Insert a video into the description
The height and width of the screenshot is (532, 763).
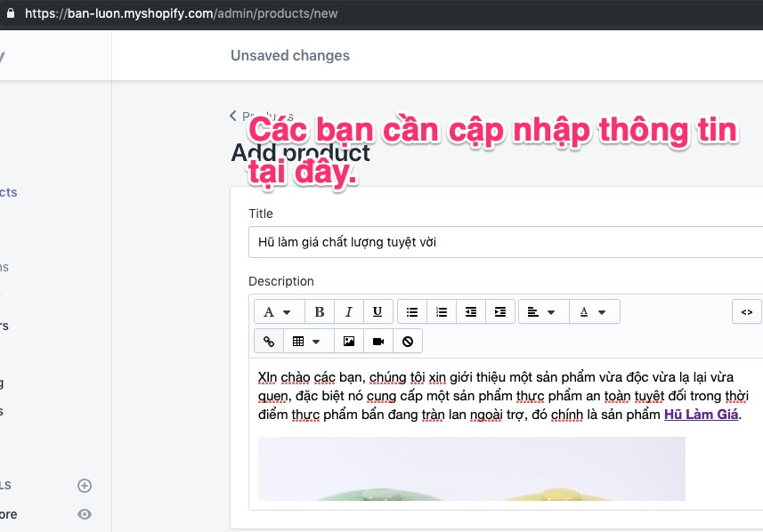tap(377, 341)
